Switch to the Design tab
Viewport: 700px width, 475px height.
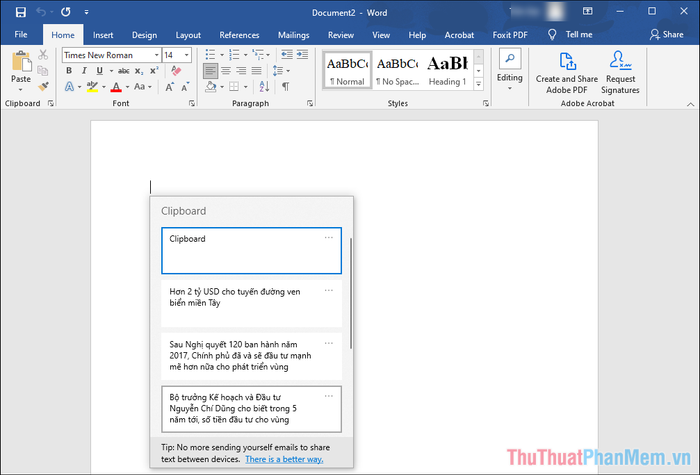point(144,35)
